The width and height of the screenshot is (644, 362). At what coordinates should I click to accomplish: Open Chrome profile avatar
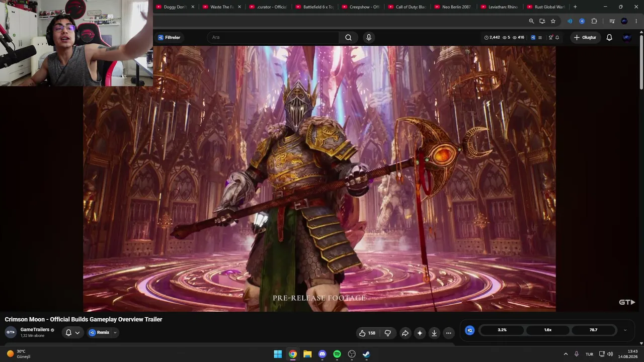[624, 21]
